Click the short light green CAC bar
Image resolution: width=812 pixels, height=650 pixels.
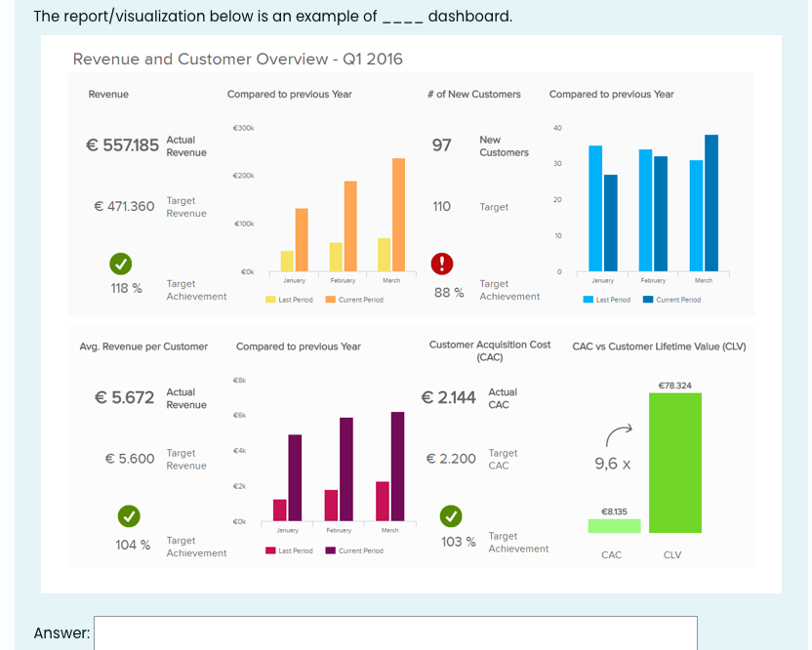(x=614, y=526)
